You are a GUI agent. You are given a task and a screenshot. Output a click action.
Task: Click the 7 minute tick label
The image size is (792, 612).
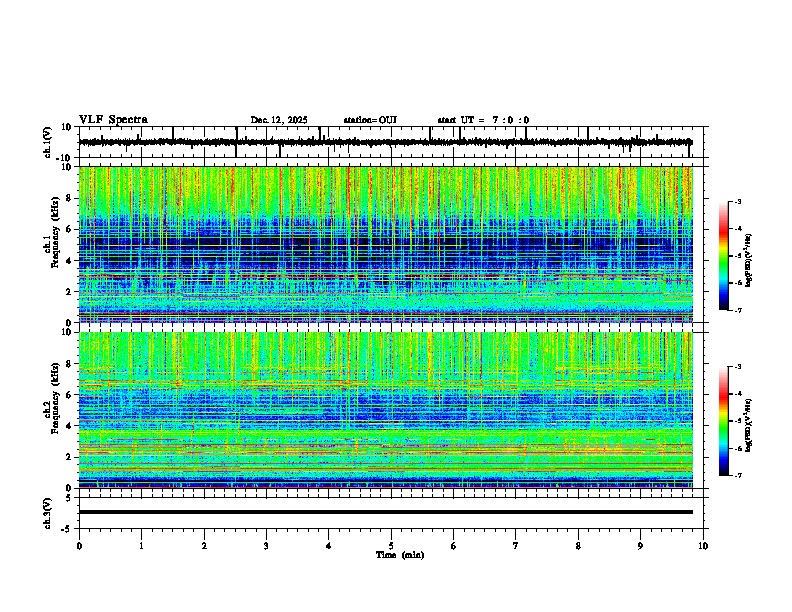[516, 546]
